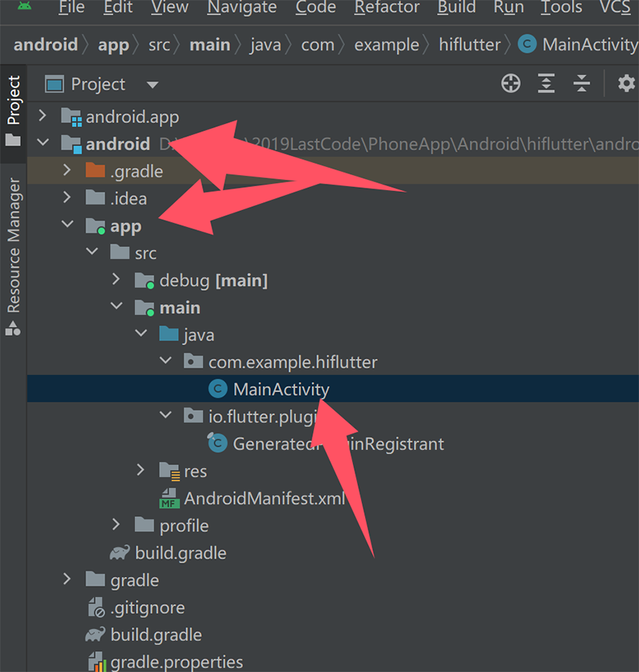Click the .gitignore file icon
639x672 pixels.
point(96,607)
